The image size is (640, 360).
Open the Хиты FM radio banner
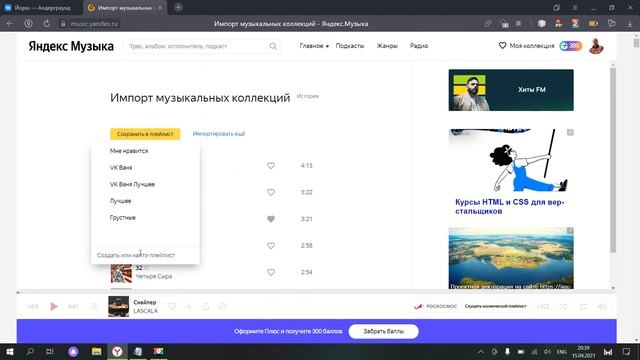[x=511, y=90]
